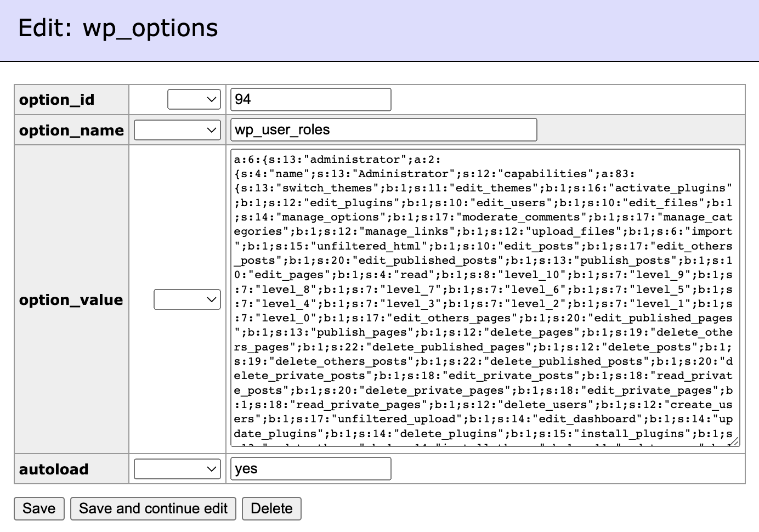759x532 pixels.
Task: Click the option_id field containing 94
Action: [x=310, y=99]
